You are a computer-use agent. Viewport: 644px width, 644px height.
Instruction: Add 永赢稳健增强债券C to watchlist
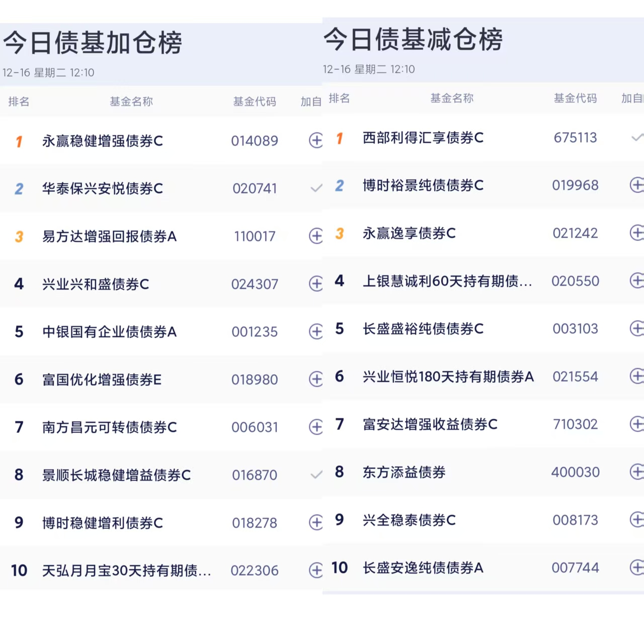pos(315,140)
